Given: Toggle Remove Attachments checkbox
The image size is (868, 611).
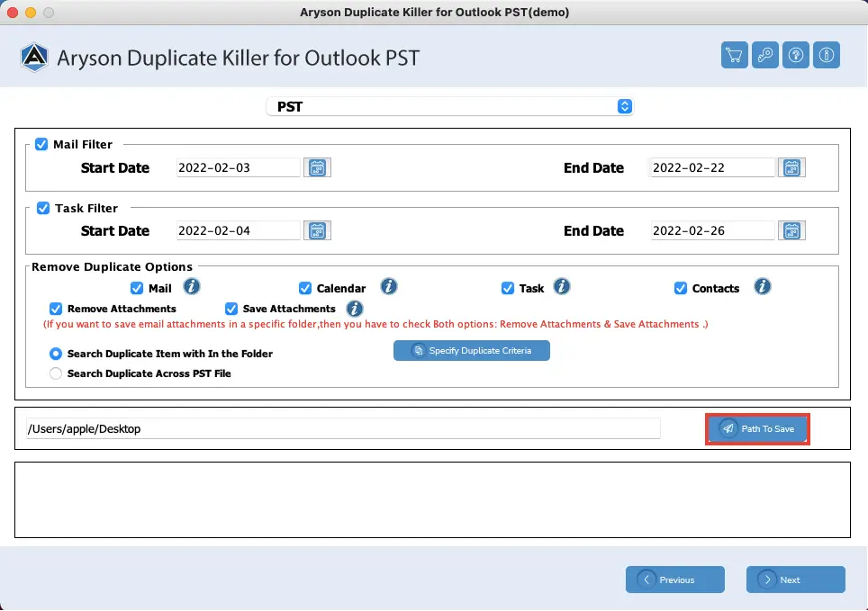Looking at the screenshot, I should tap(55, 309).
